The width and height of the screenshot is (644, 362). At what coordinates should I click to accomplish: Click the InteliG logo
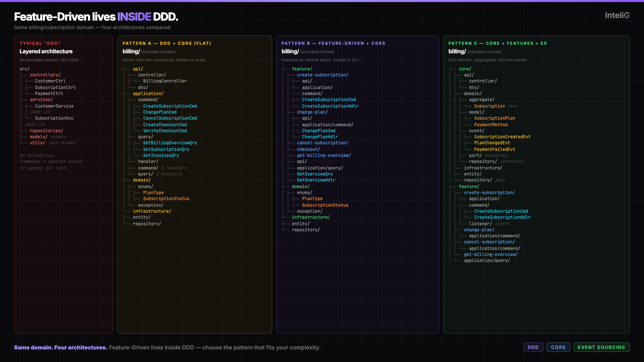point(617,15)
